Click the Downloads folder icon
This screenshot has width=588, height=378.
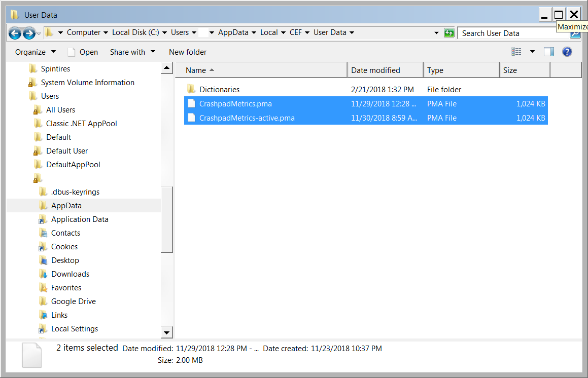(x=43, y=274)
